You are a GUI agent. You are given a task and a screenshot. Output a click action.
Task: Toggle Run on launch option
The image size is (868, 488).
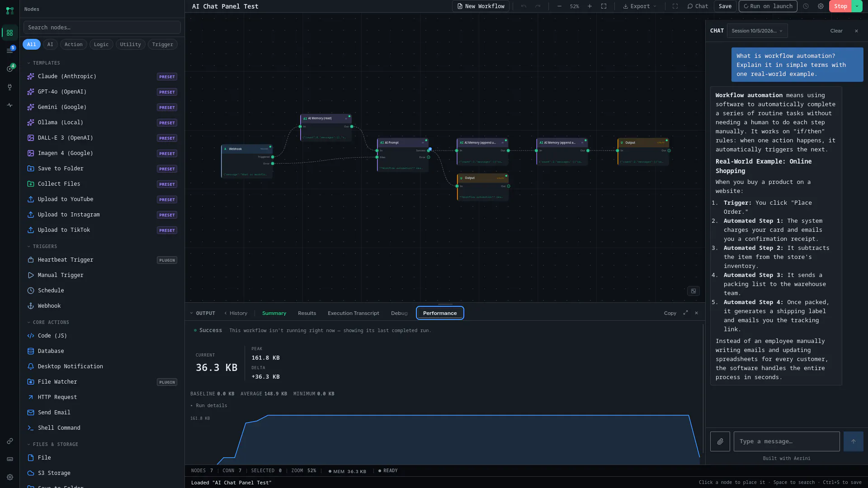click(x=768, y=6)
